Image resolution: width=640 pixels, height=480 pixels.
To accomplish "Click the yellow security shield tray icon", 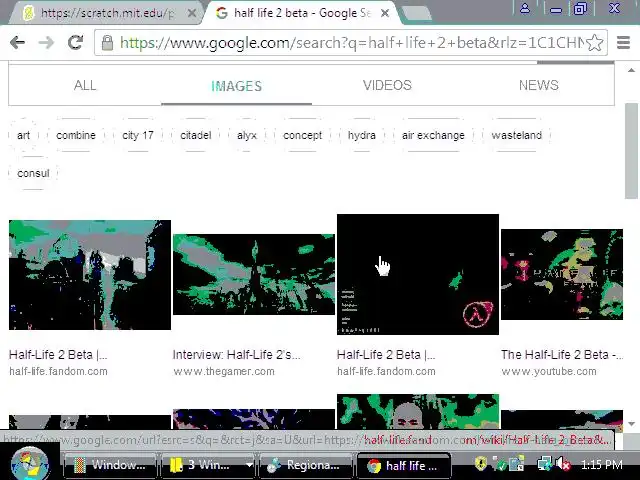I will pyautogui.click(x=481, y=464).
